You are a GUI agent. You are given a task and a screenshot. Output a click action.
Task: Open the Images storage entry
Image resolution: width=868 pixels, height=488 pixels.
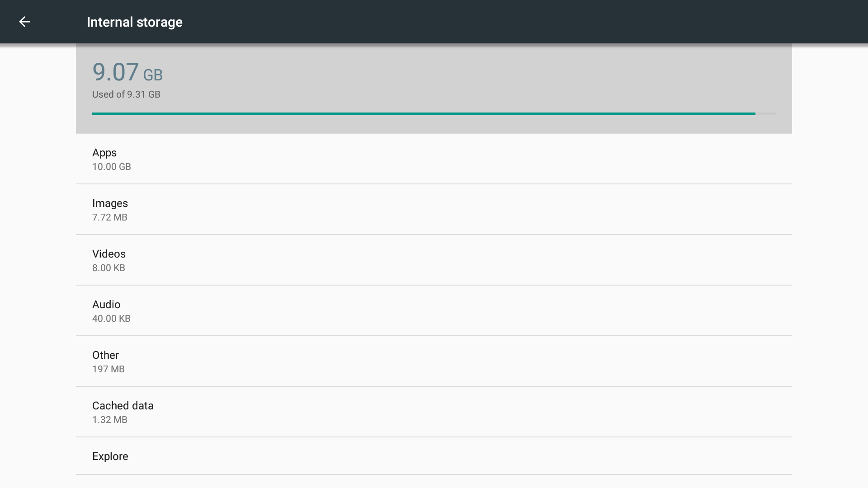(434, 210)
